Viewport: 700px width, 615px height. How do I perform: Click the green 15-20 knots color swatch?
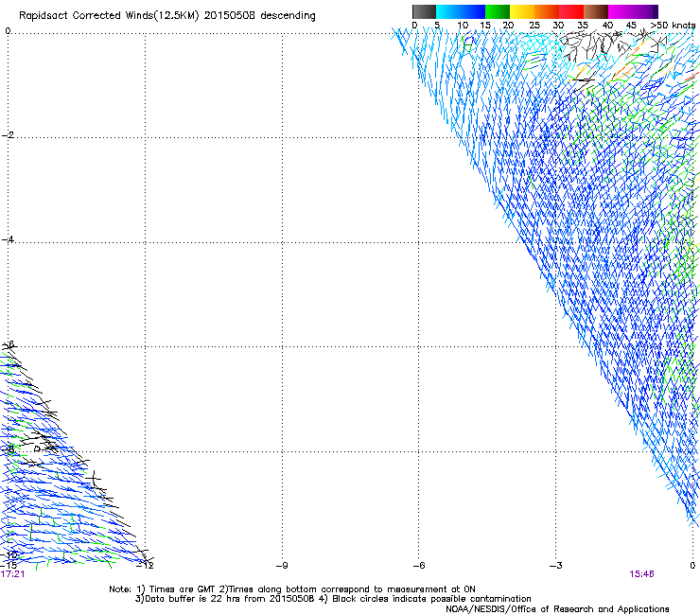pyautogui.click(x=498, y=11)
